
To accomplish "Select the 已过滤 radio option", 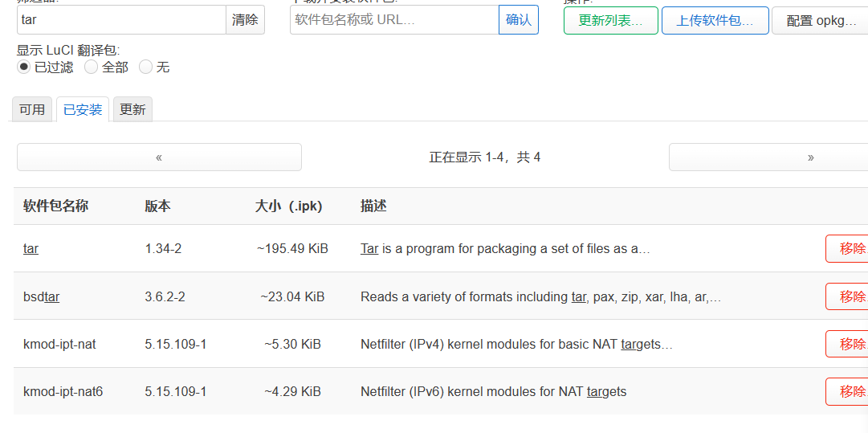I will (23, 67).
